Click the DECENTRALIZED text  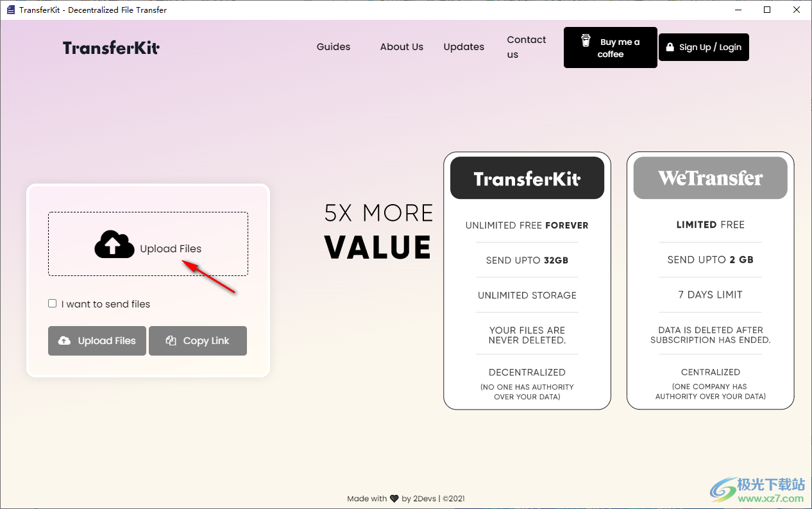527,372
